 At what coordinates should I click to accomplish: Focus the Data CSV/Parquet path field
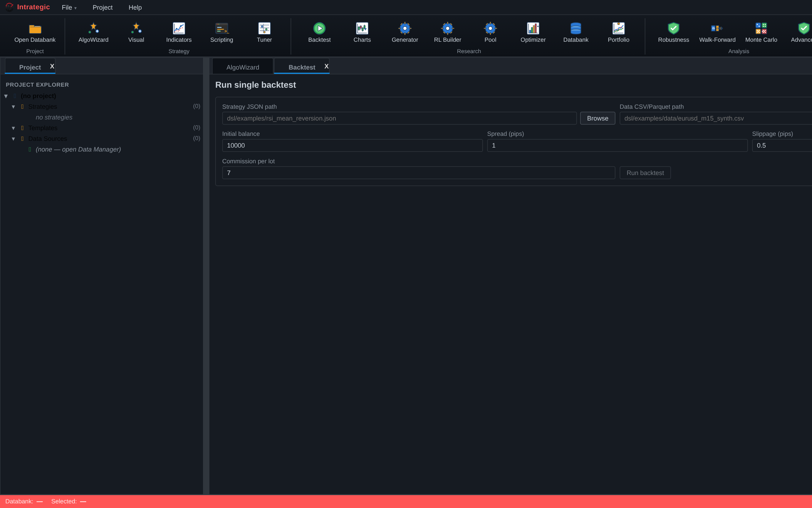point(716,118)
